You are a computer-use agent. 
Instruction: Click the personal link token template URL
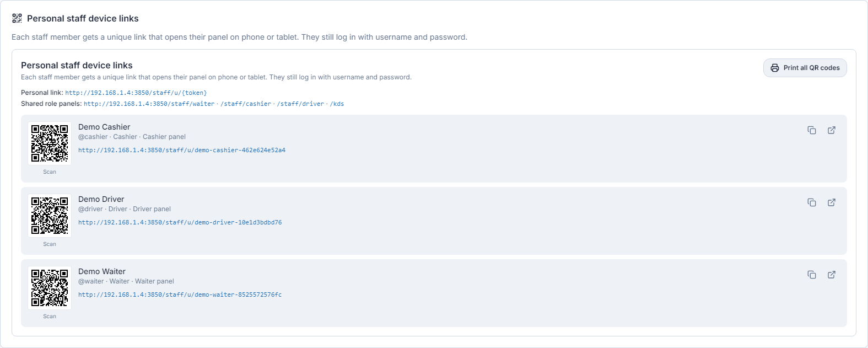point(136,93)
